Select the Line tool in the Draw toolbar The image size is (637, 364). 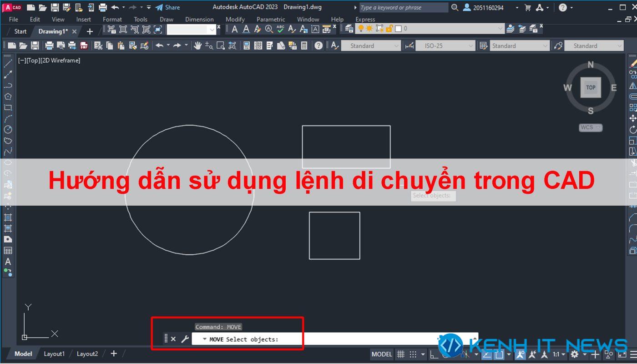[8, 63]
